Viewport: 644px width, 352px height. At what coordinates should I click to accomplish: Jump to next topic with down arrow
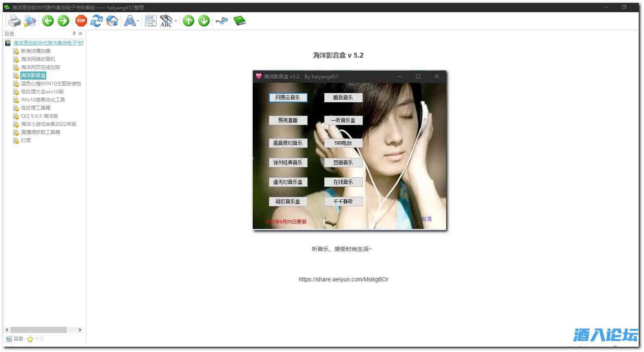(204, 21)
